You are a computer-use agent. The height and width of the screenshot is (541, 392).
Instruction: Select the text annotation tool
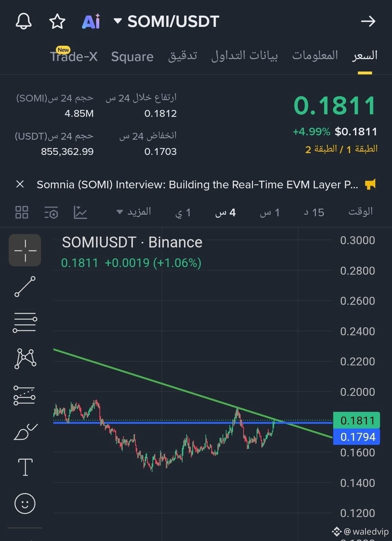click(25, 467)
